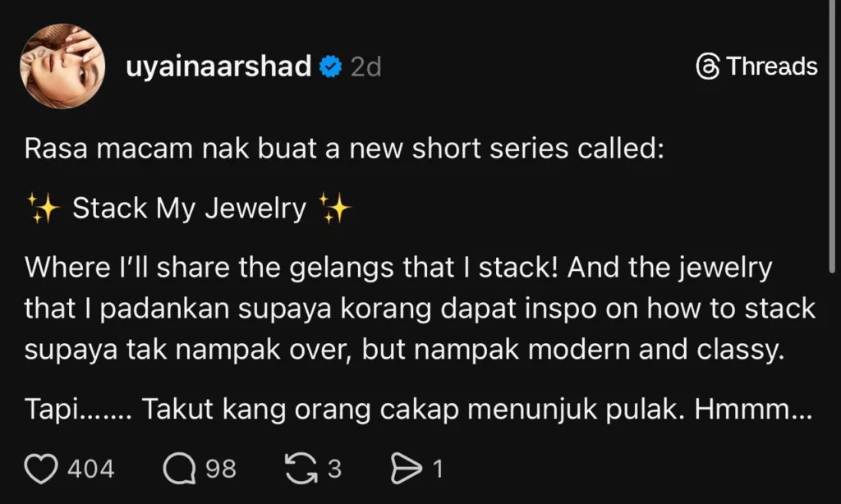Like the post using the heart icon
The width and height of the screenshot is (841, 504).
(43, 468)
